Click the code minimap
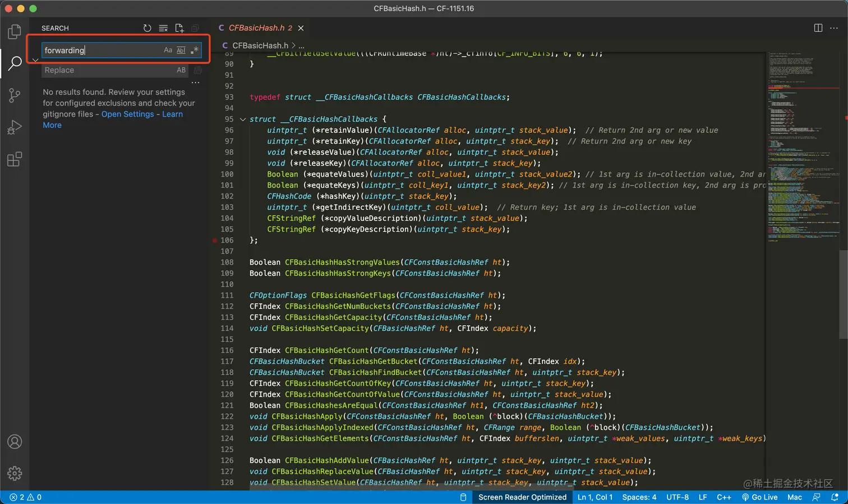 coord(803,146)
